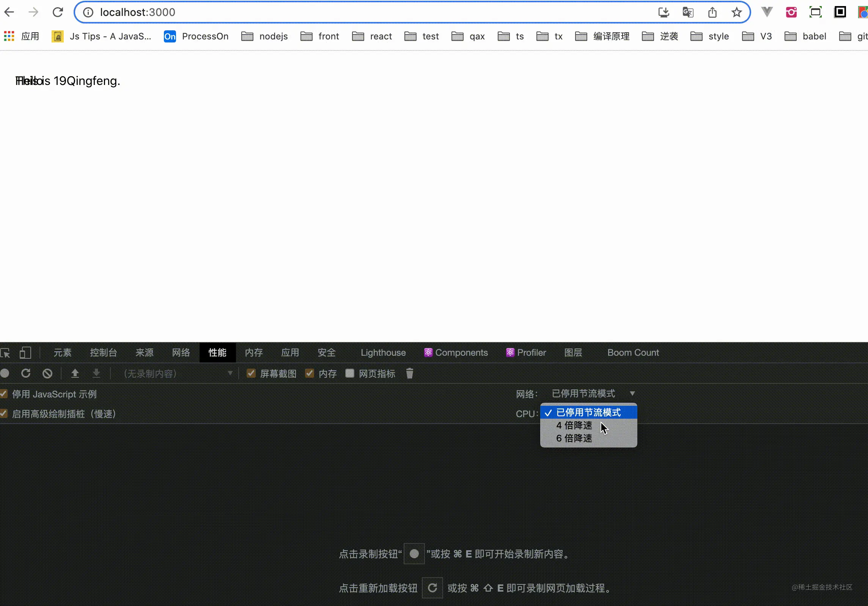
Task: Toggle the device toolbar icon in DevTools
Action: coord(25,353)
